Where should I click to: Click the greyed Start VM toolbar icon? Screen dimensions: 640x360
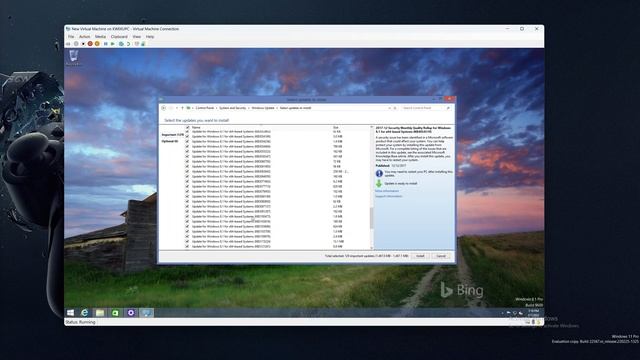pos(76,44)
